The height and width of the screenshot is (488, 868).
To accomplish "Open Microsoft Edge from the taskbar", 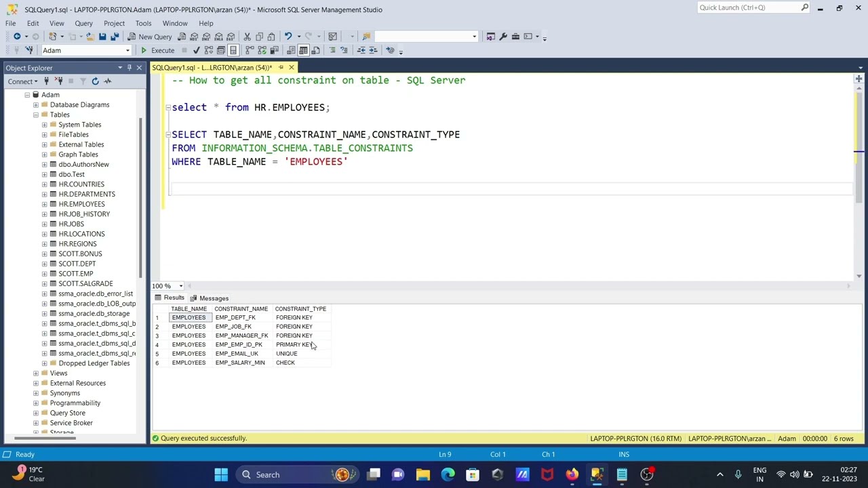I will click(448, 474).
